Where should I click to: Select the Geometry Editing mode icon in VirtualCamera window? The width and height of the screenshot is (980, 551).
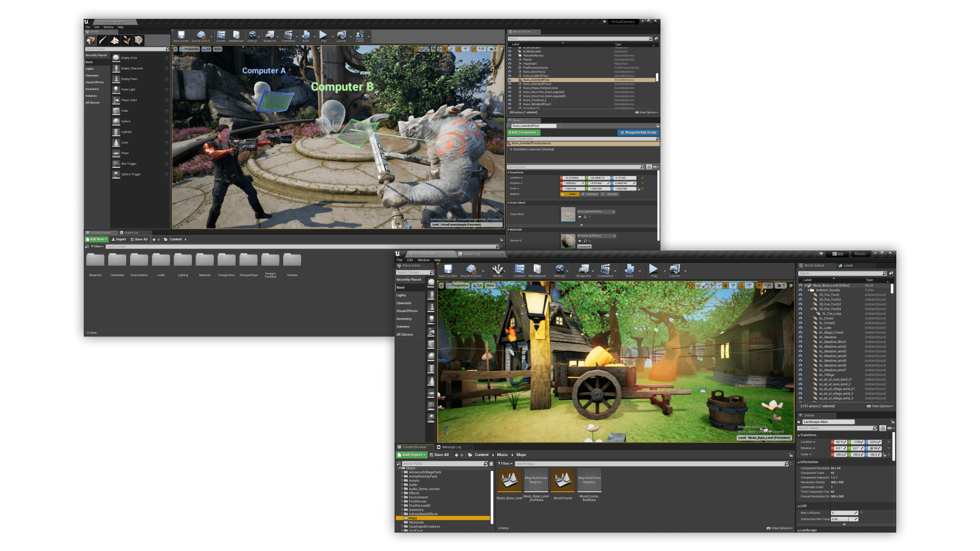(x=138, y=40)
